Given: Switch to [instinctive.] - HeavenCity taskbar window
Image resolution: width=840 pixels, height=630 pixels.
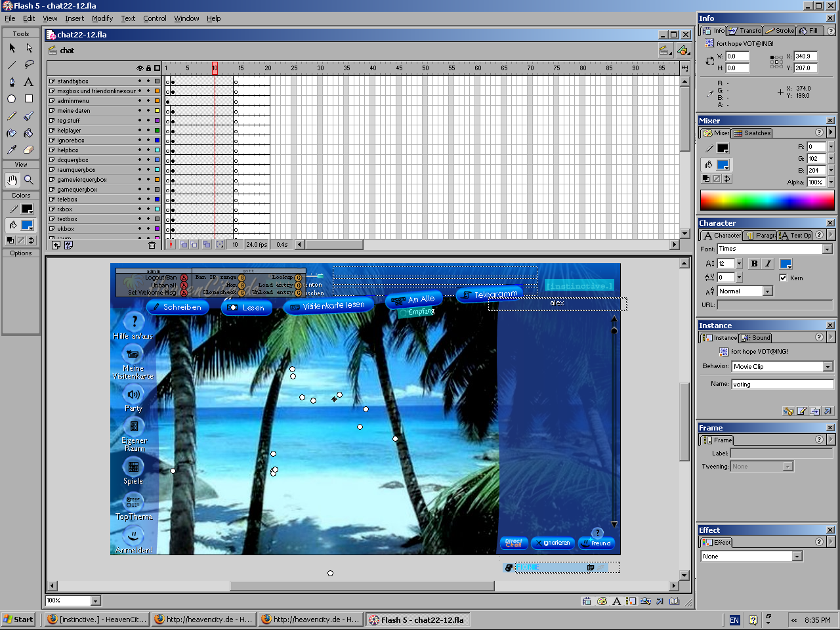Looking at the screenshot, I should [97, 619].
